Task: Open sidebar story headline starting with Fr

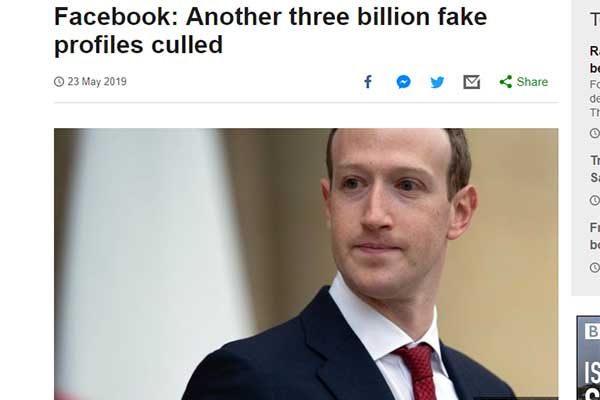Action: 595,236
